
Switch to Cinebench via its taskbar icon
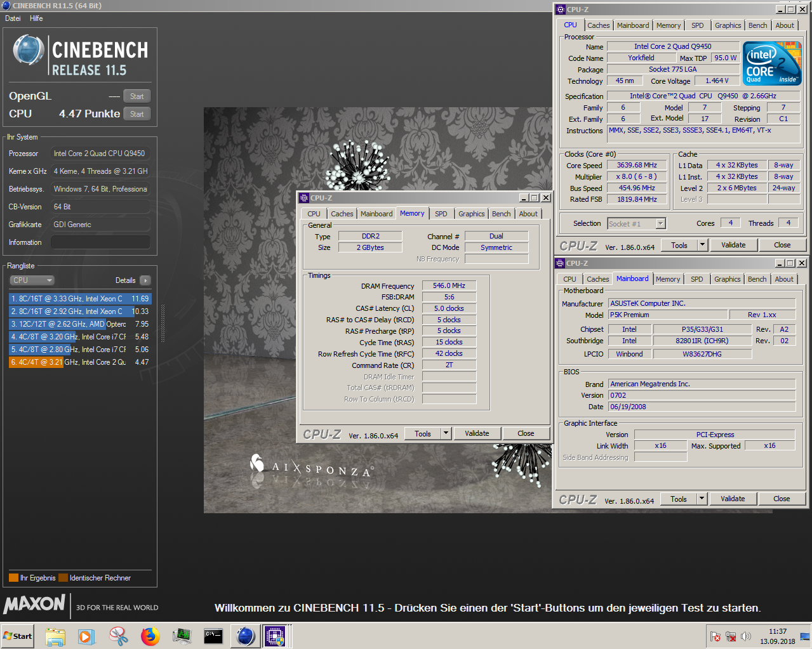[x=245, y=636]
